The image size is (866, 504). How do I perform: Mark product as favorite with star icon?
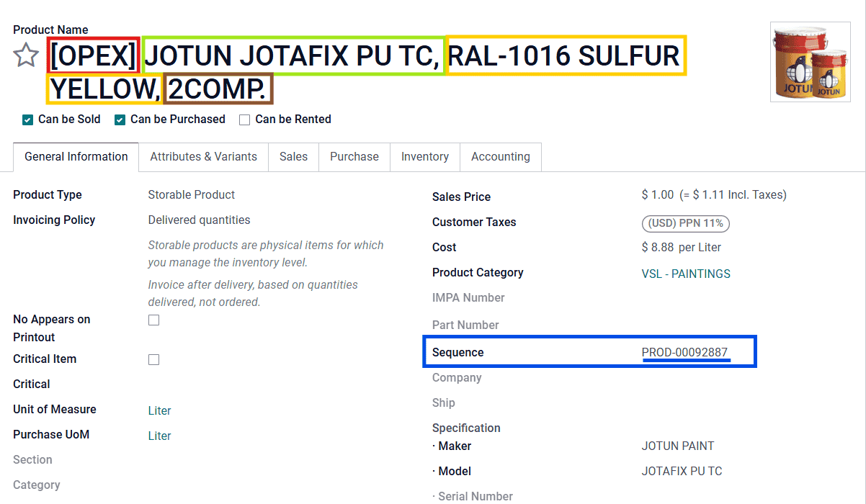(x=27, y=55)
